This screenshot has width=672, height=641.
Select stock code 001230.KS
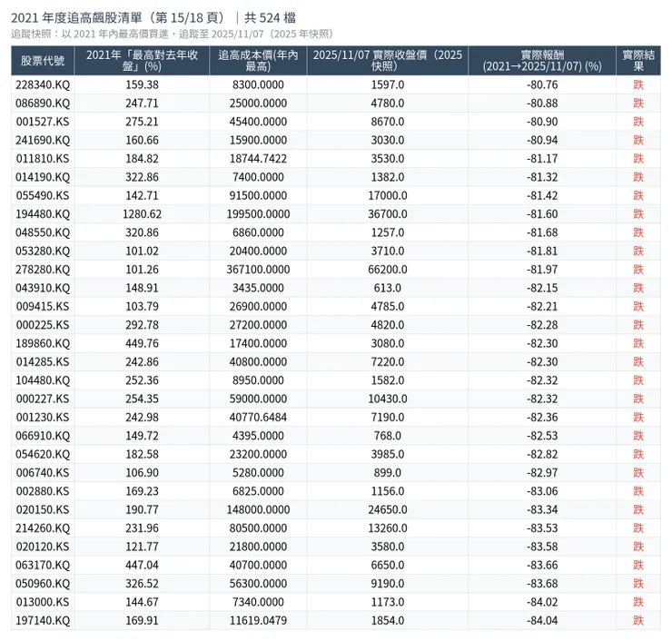(x=43, y=418)
